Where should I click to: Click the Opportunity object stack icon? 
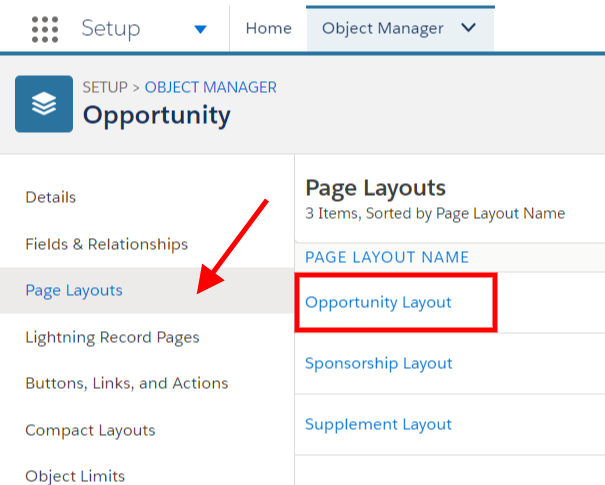[44, 104]
